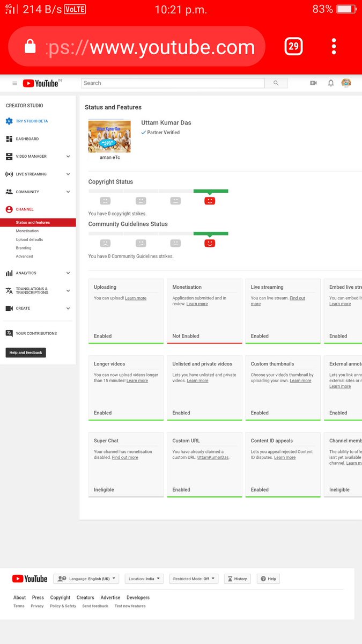Click the Press footer link
The image size is (362, 644).
(x=38, y=597)
